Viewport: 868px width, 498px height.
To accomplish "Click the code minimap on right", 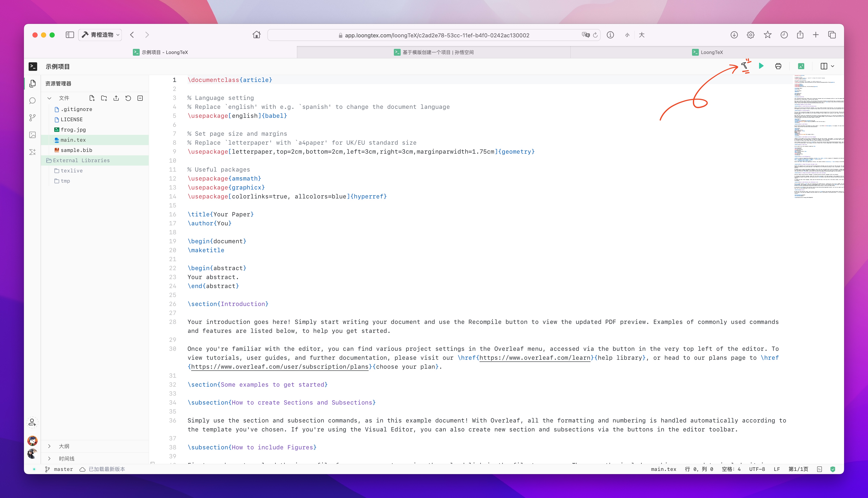I will [x=818, y=137].
